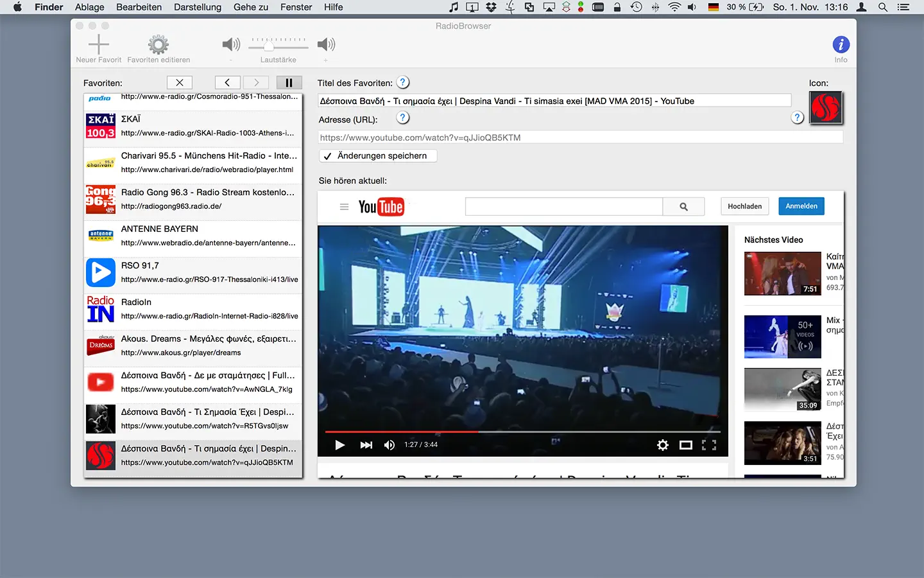This screenshot has height=578, width=924.
Task: Pause playback with the Favoriten pause button
Action: coord(289,82)
